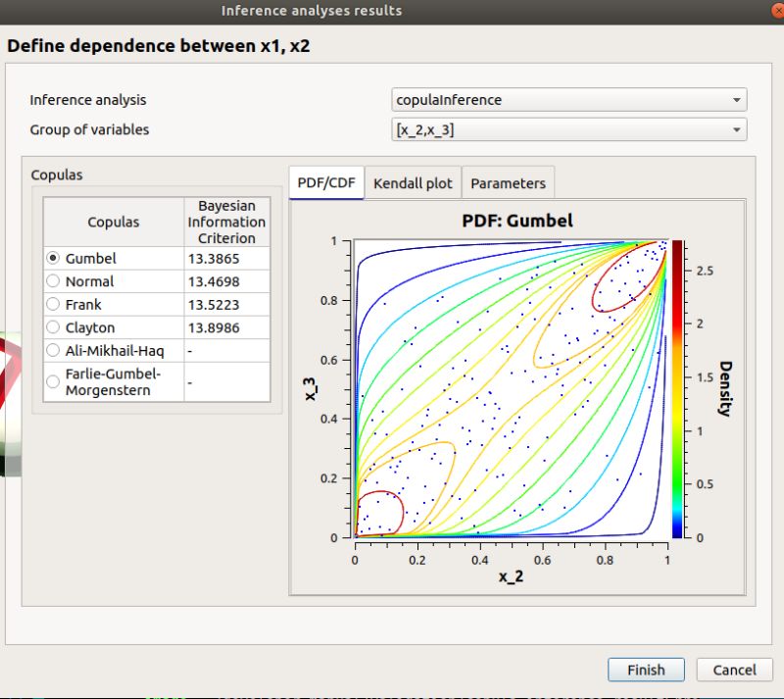Click the Density colorbar scale

pos(675,387)
